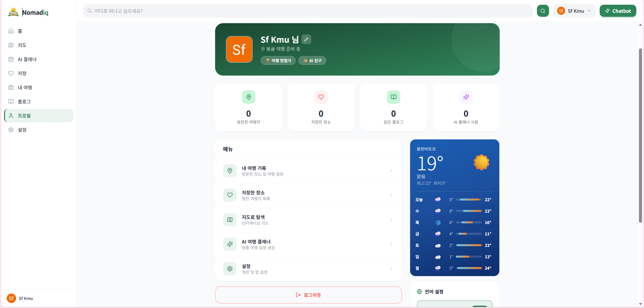The height and width of the screenshot is (308, 644).
Task: Click the Nomadiq logo icon
Action: 13,12
